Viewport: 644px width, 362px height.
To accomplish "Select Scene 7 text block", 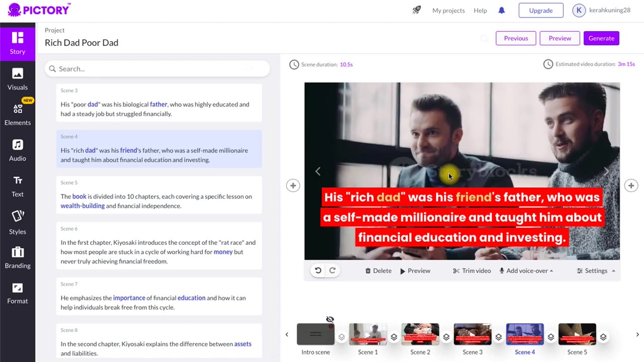I will pyautogui.click(x=159, y=297).
